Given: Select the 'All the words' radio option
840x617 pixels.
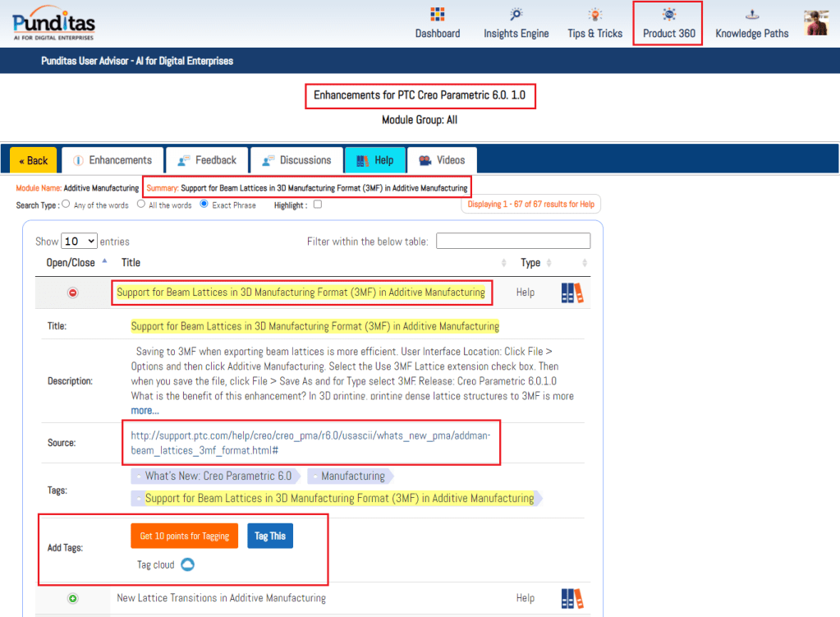Looking at the screenshot, I should [141, 205].
